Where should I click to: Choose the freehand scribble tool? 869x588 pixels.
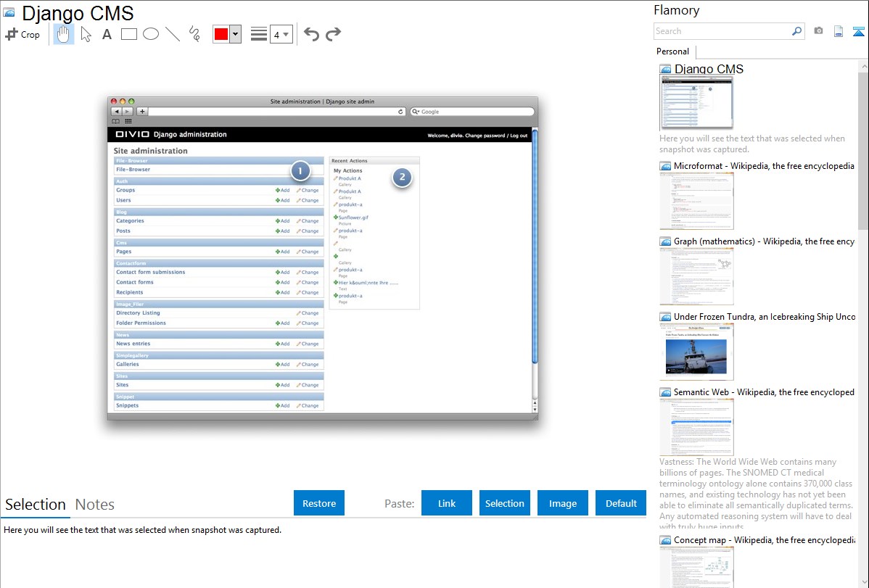coord(194,34)
